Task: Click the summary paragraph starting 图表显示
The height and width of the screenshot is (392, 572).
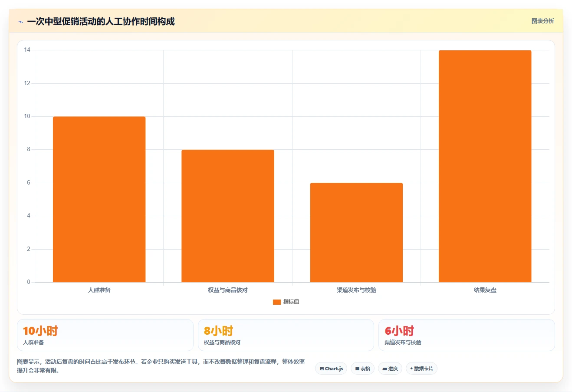Action: pos(161,366)
